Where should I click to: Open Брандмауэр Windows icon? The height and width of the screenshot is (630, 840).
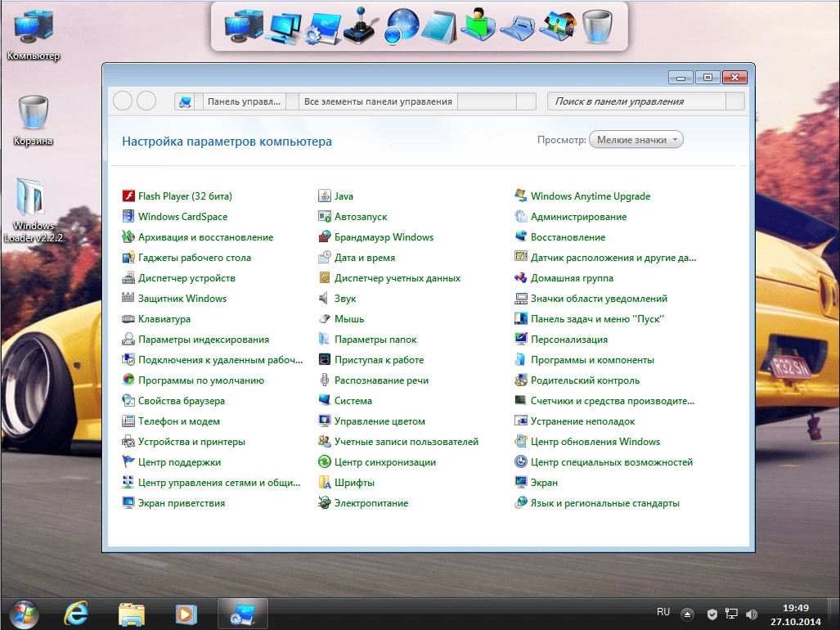click(324, 236)
